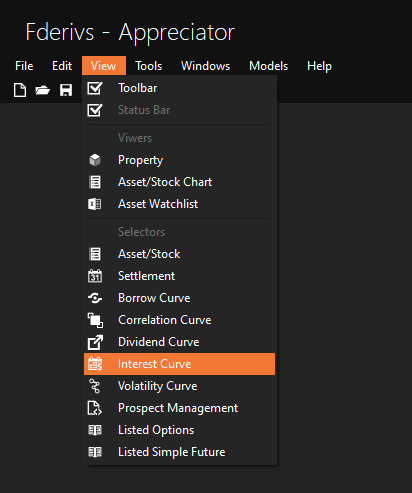Select highlighted Interest Curve entry

pos(179,364)
